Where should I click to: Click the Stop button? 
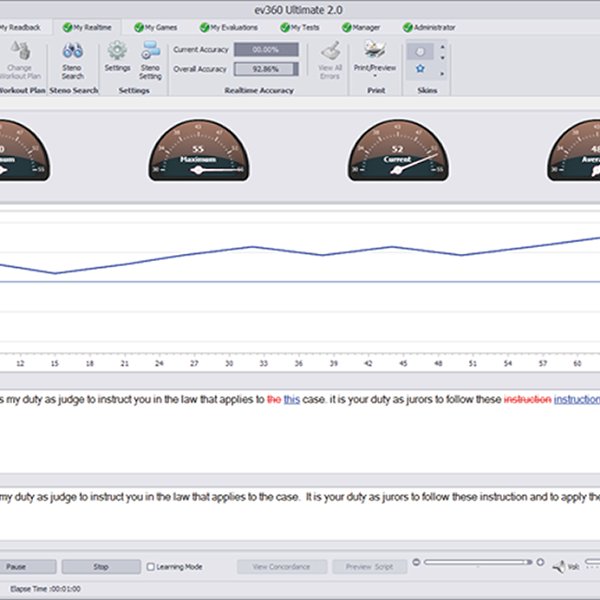coord(101,567)
